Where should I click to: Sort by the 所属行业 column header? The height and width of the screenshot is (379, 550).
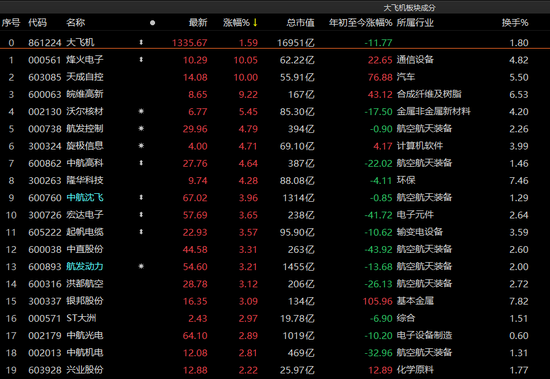coord(415,23)
